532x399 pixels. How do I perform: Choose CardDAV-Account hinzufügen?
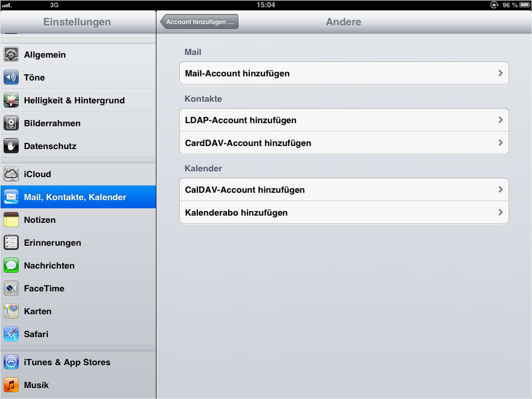344,143
